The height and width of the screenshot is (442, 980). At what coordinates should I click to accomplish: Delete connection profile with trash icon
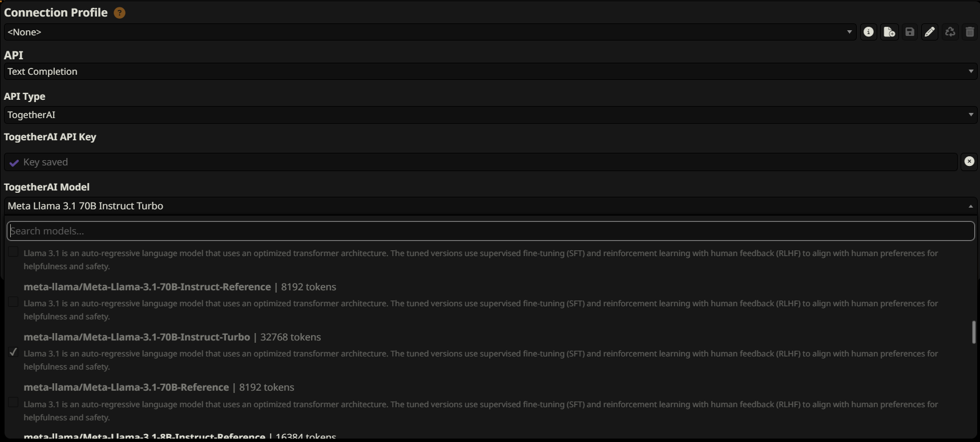[x=970, y=32]
